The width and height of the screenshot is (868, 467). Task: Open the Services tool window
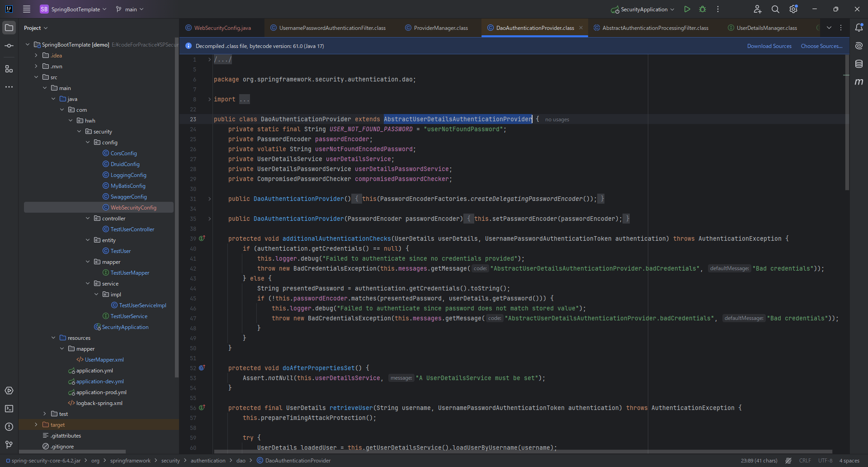(x=9, y=391)
